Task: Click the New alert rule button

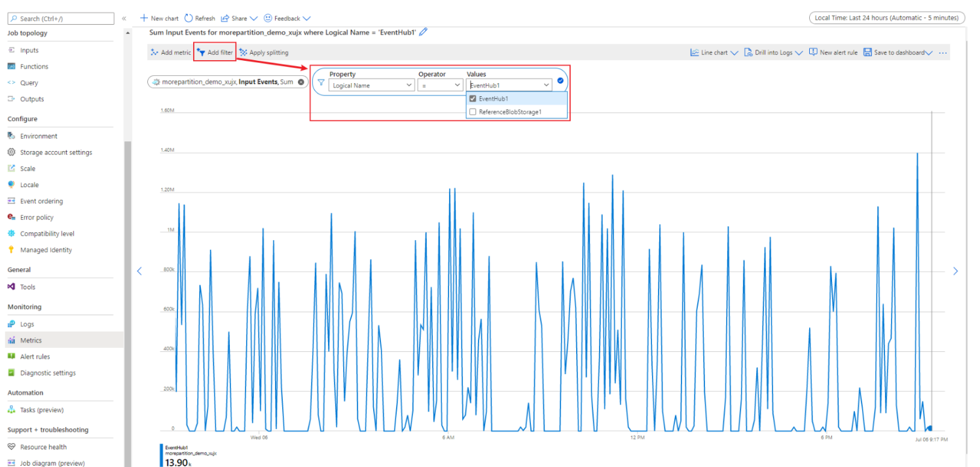Action: [x=833, y=53]
